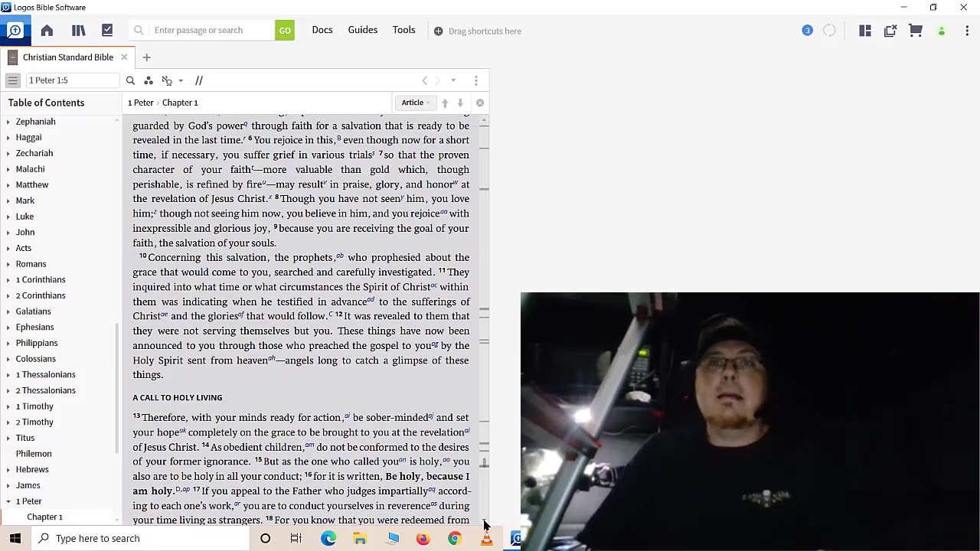The width and height of the screenshot is (980, 551).
Task: Click the parallel resources double-slash icon
Action: pyautogui.click(x=199, y=80)
